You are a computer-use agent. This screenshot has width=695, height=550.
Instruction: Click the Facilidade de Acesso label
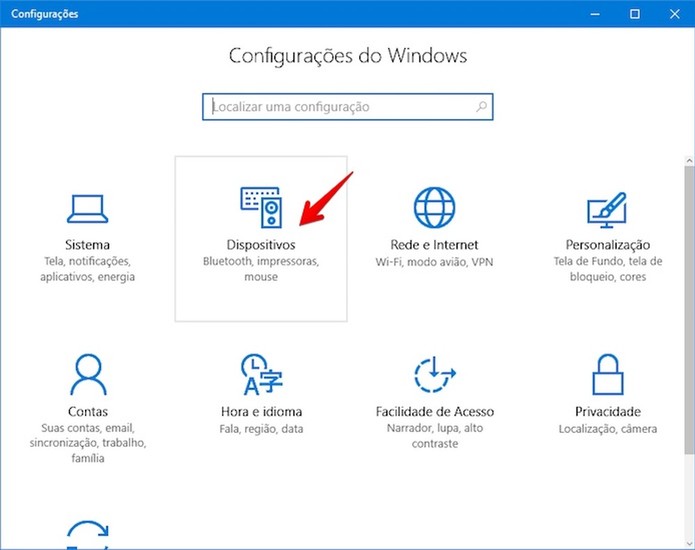click(435, 412)
